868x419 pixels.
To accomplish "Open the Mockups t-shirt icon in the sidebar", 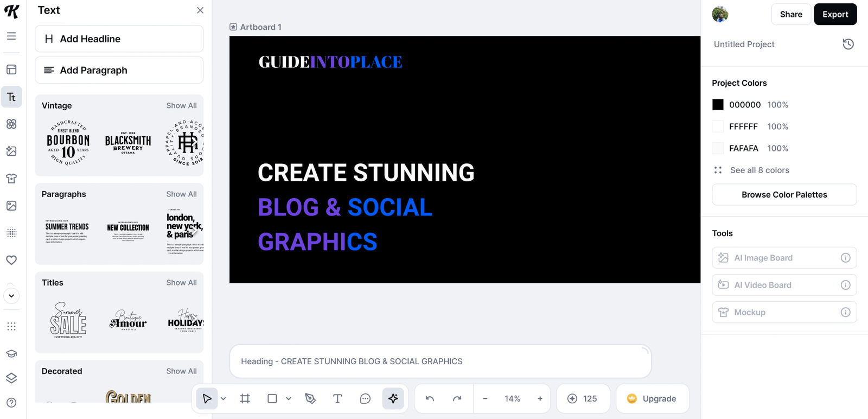I will (x=11, y=178).
